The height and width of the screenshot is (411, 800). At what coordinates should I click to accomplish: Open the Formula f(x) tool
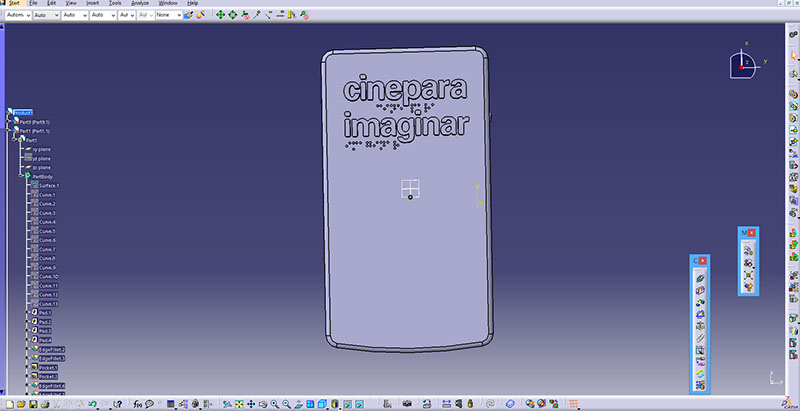click(x=137, y=404)
